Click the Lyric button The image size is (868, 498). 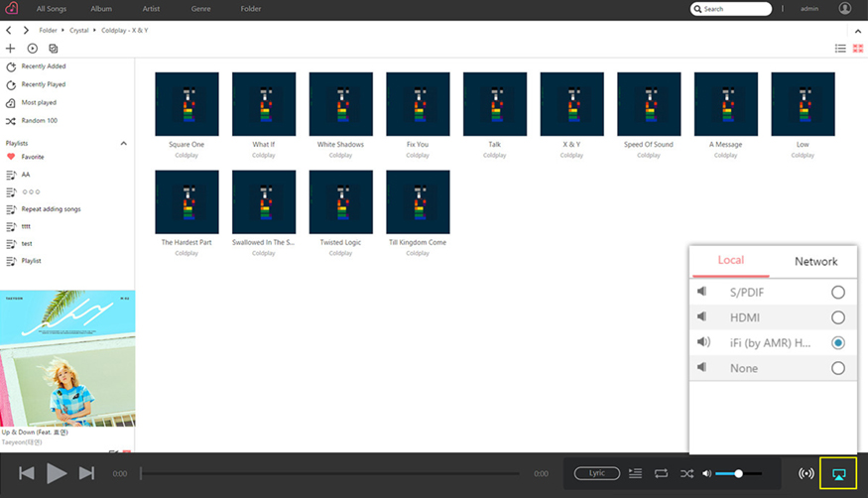(597, 473)
